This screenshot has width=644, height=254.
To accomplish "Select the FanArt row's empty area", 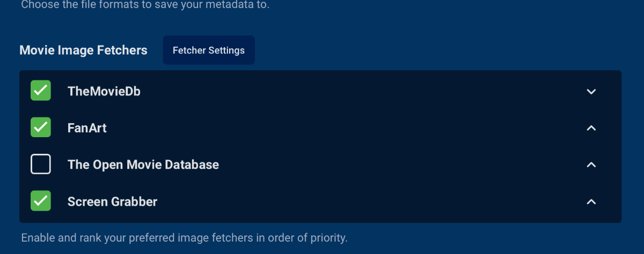I will (x=349, y=128).
